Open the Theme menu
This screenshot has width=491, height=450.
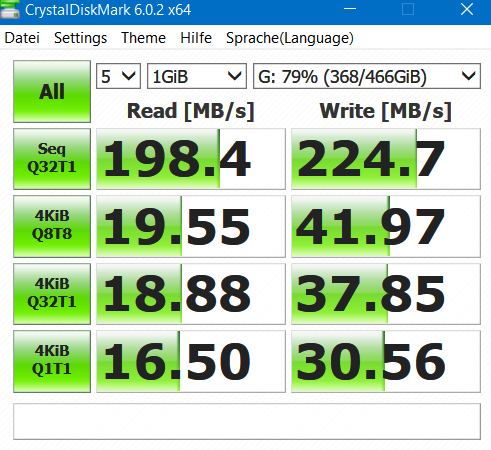click(x=143, y=38)
